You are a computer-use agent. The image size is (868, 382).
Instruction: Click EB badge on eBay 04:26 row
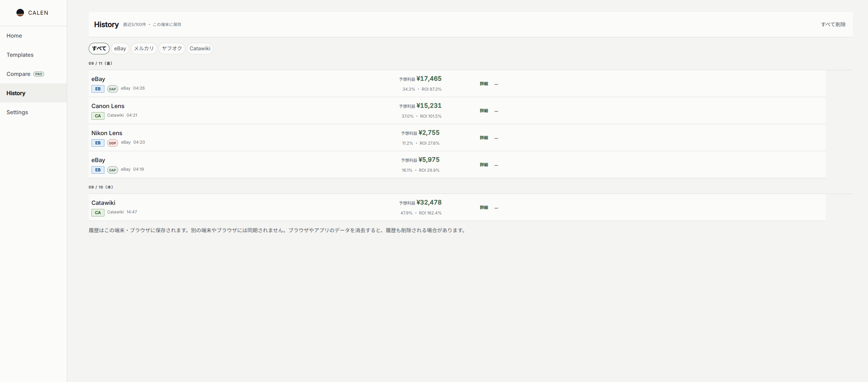(98, 89)
